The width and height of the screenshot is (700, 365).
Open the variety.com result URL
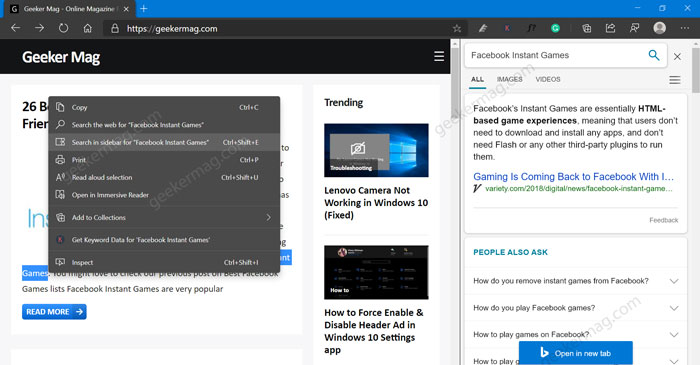point(579,189)
